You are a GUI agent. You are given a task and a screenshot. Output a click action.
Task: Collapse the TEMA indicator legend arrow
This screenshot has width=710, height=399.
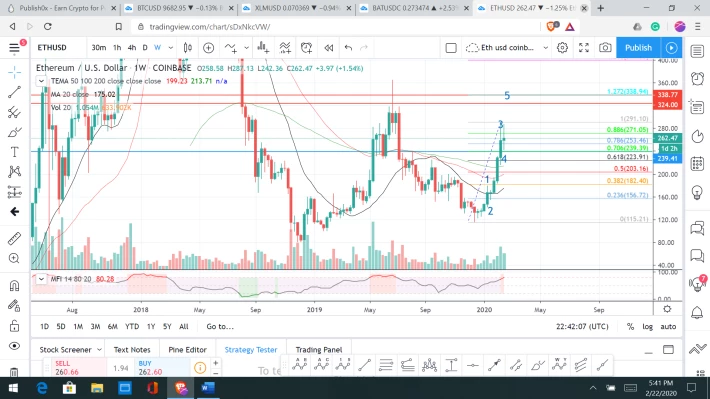(41, 81)
